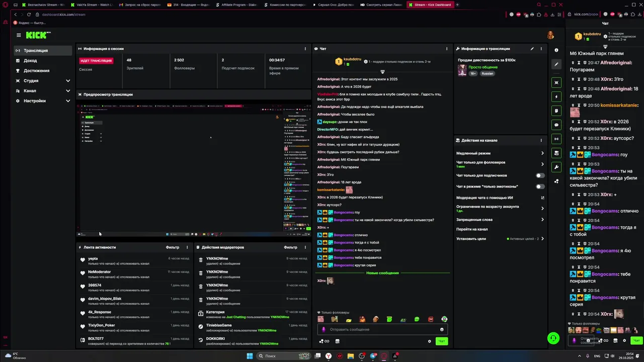Image resolution: width=644 pixels, height=362 pixels.
Task: Click the three-dots cluster icon in right toolbar
Action: (556, 181)
